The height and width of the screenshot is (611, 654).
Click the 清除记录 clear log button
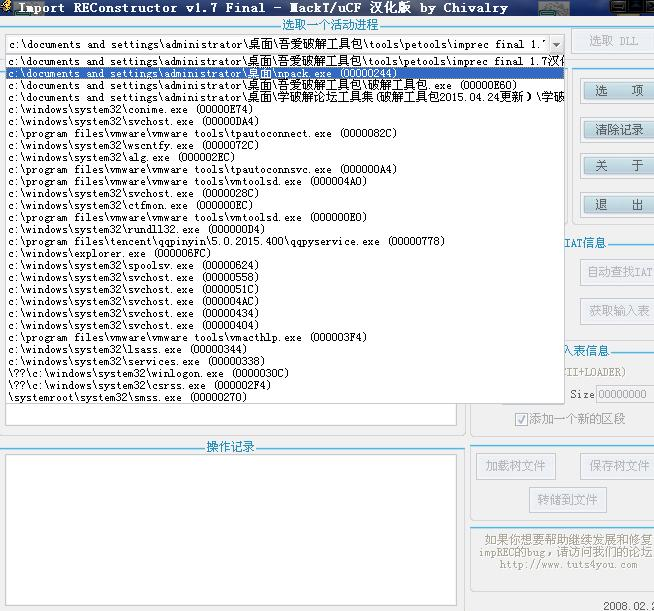pos(619,130)
